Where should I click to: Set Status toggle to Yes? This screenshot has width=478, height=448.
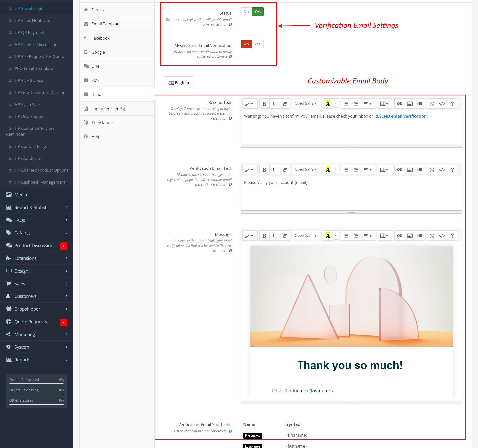coord(257,12)
